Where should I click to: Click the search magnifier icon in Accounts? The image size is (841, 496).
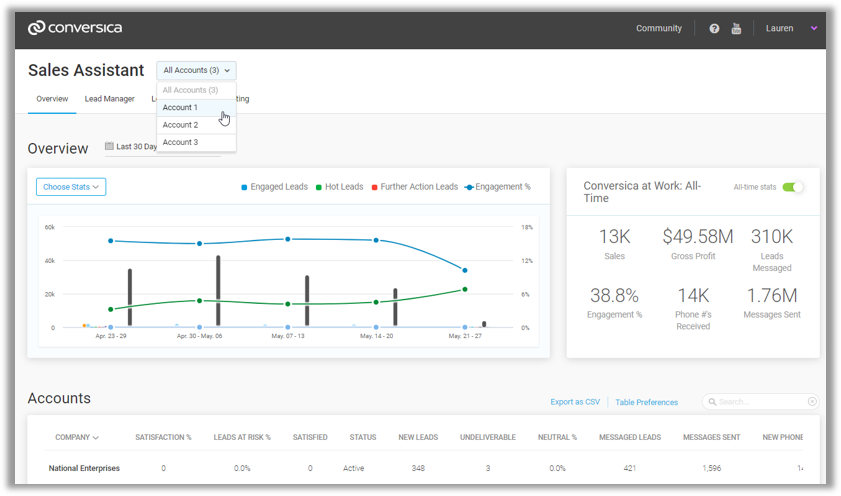(x=712, y=402)
